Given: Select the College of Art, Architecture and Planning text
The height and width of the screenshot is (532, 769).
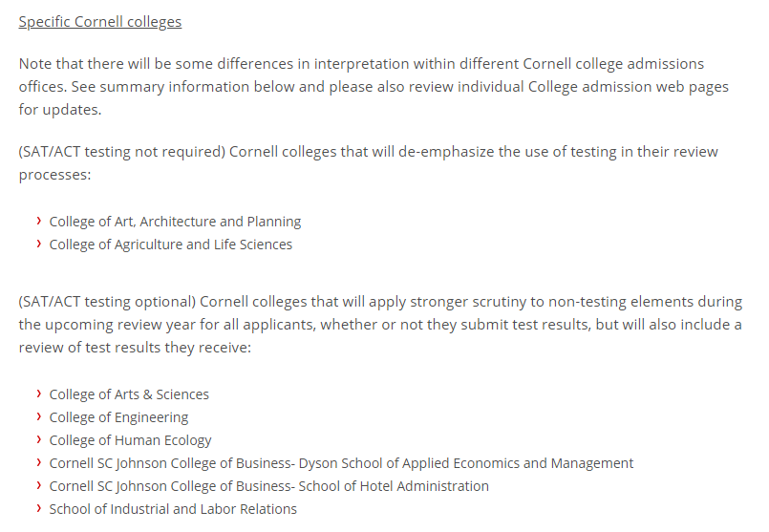Looking at the screenshot, I should pyautogui.click(x=175, y=222).
